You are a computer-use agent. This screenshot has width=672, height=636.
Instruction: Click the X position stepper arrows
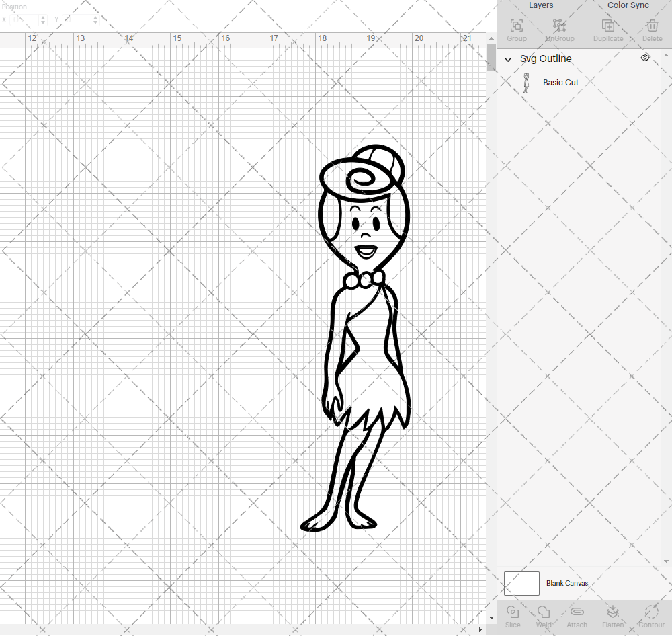pos(43,19)
